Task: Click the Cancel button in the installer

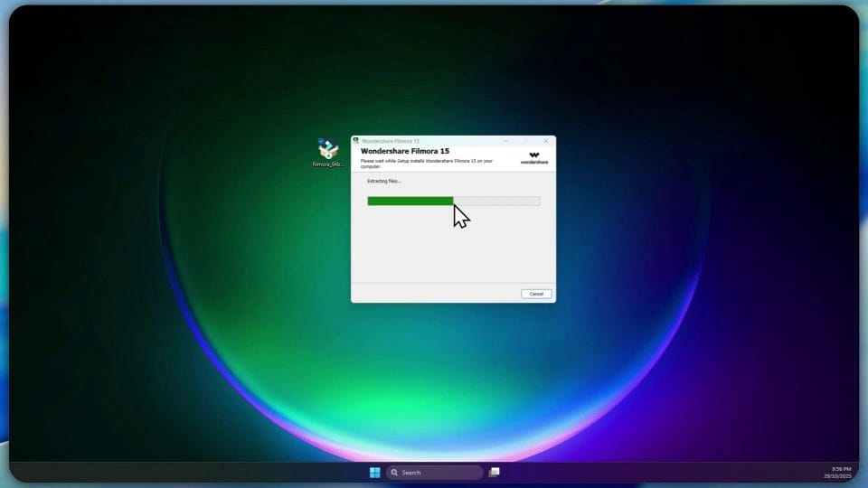Action: (536, 294)
